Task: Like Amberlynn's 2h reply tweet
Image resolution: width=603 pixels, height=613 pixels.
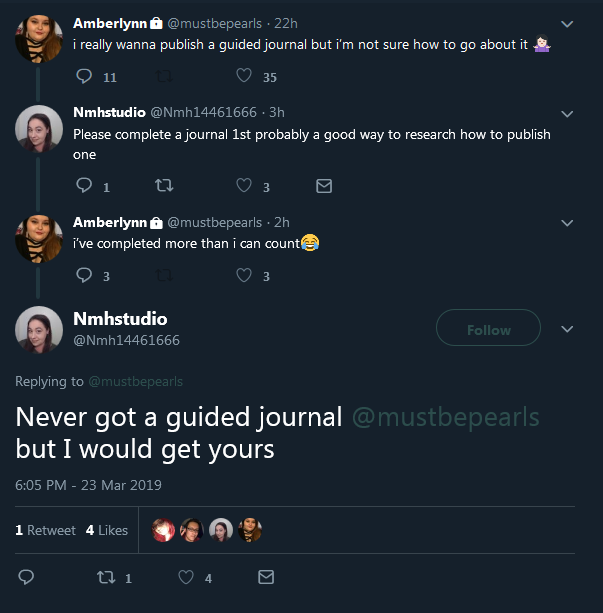Action: pyautogui.click(x=244, y=275)
